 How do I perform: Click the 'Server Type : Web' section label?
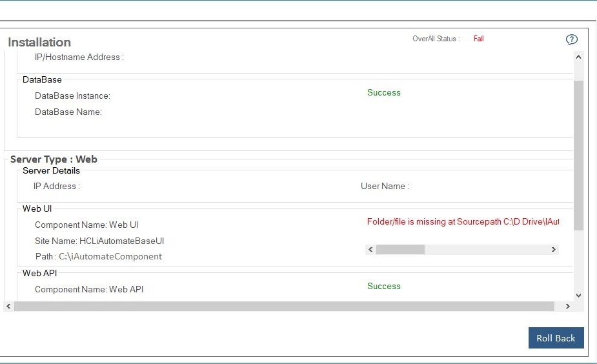point(54,159)
